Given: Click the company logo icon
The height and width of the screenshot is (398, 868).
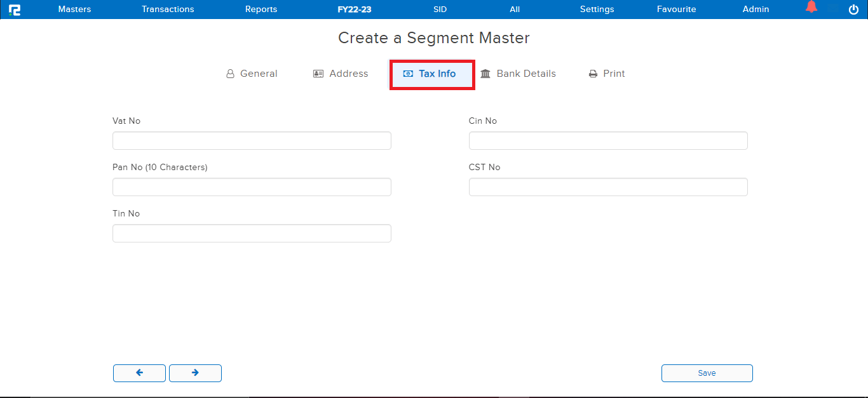Looking at the screenshot, I should coord(15,9).
